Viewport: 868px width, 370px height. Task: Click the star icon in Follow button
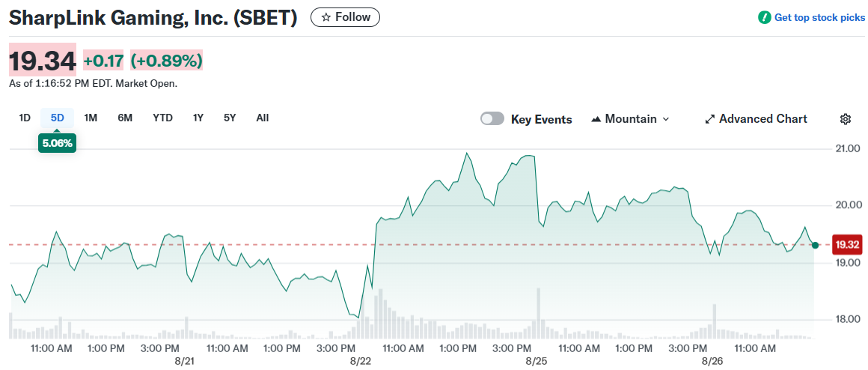325,17
